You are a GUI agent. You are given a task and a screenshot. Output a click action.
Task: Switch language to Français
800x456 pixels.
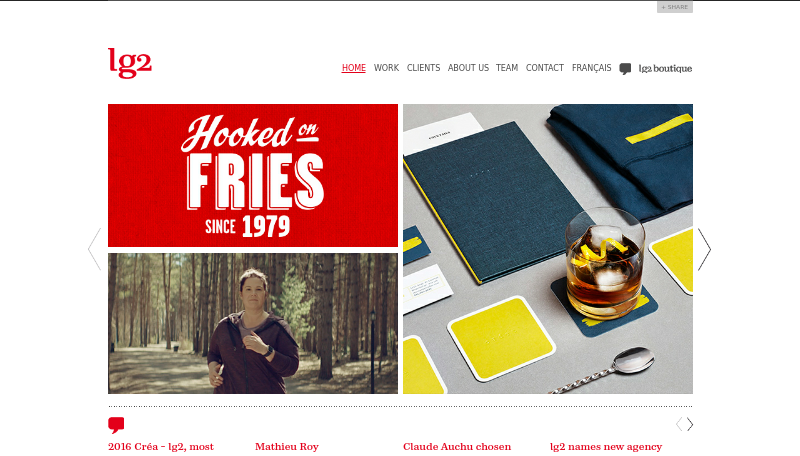click(591, 68)
